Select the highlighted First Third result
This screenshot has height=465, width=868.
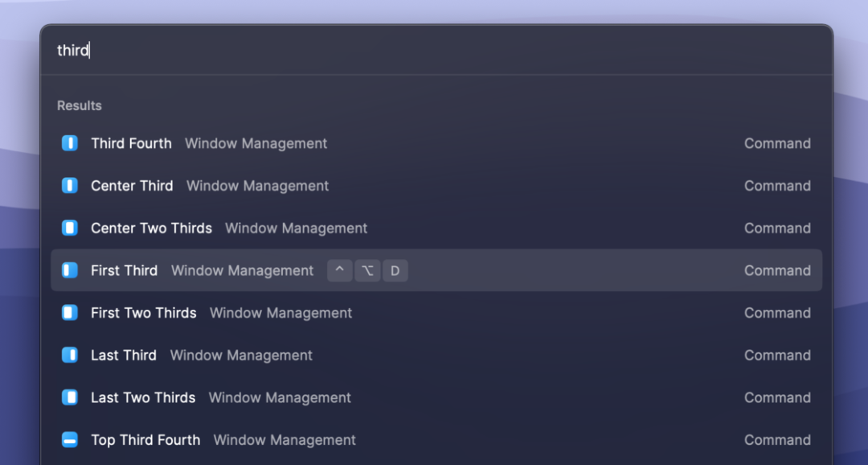pos(436,270)
